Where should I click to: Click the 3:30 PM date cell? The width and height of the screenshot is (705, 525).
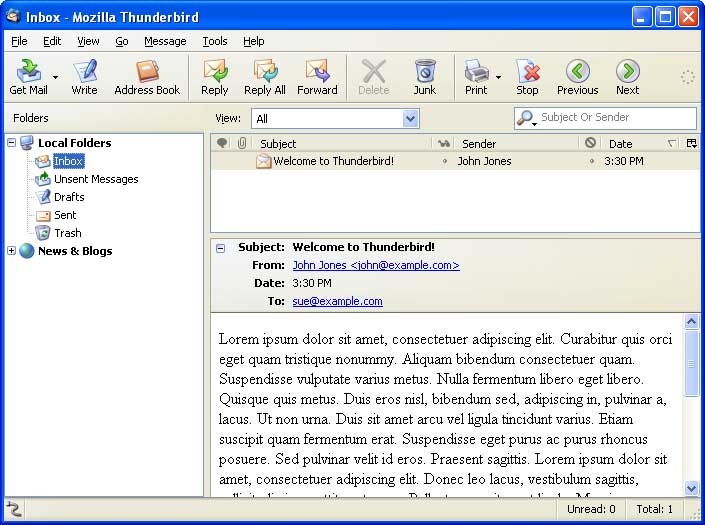(x=624, y=161)
